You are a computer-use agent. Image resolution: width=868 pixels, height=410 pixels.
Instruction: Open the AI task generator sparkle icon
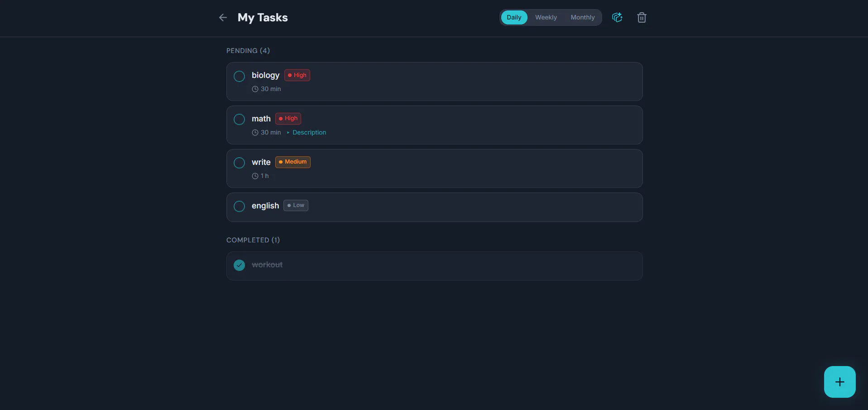[x=617, y=18]
